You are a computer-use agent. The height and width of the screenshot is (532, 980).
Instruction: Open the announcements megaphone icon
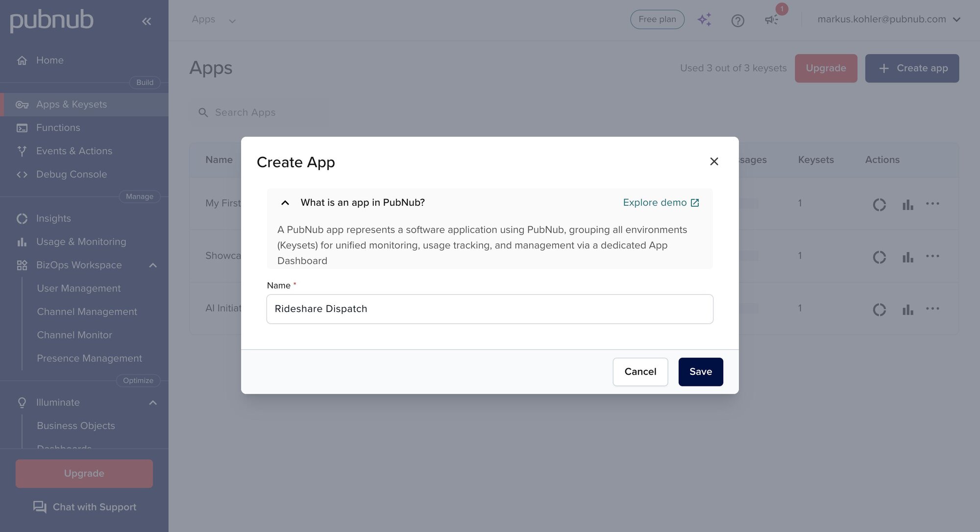tap(771, 20)
